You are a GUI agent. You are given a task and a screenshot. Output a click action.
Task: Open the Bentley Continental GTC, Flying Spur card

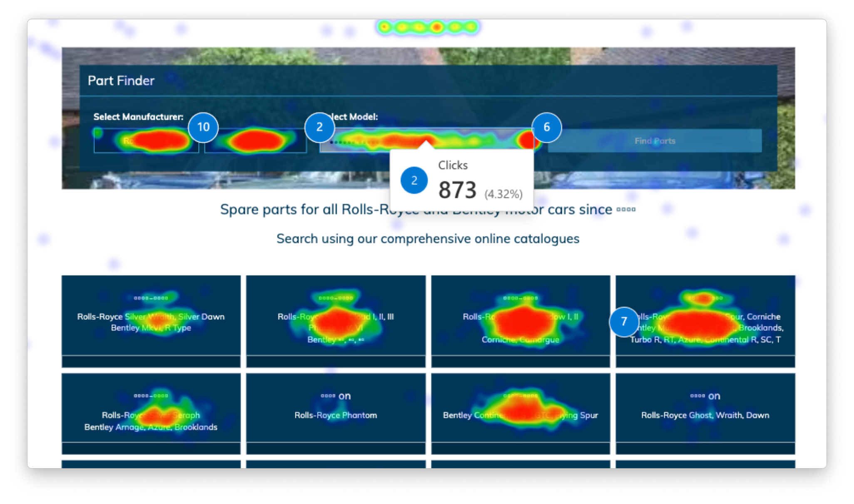(521, 413)
